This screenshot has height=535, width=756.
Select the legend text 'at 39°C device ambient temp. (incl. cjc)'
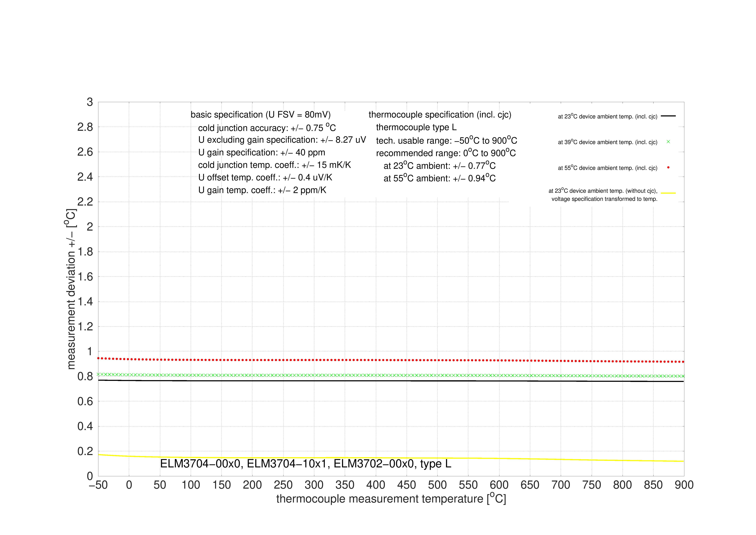(607, 142)
